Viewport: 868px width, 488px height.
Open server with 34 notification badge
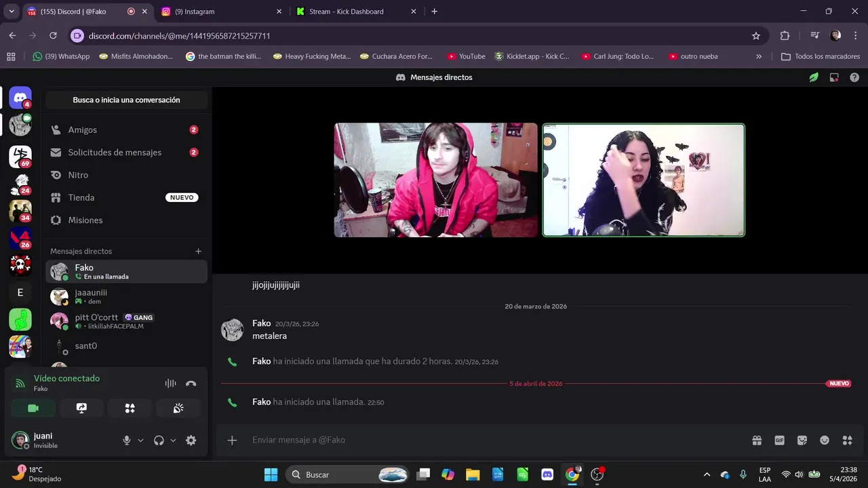click(x=20, y=211)
